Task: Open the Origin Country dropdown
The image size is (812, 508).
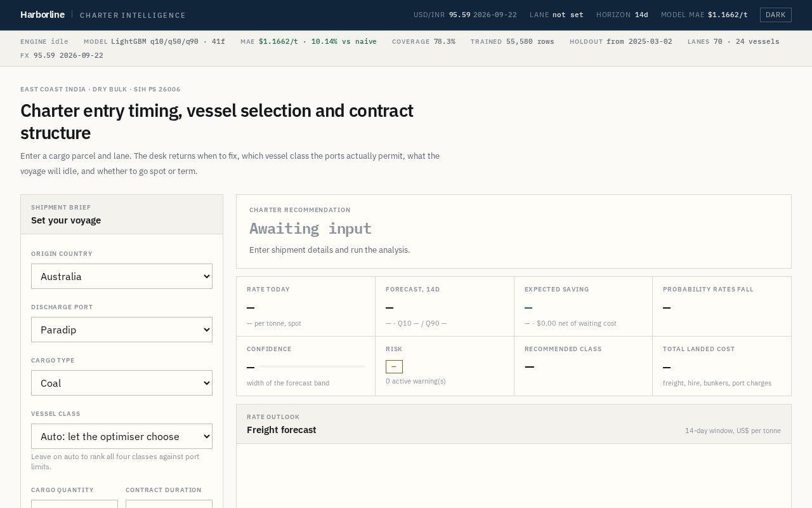Action: [x=122, y=276]
